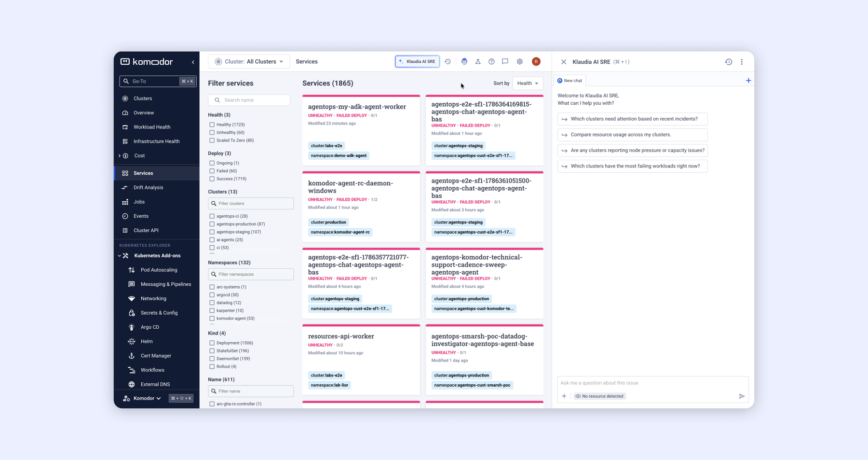The height and width of the screenshot is (460, 868).
Task: Ask which clusters need attention suggestion
Action: point(632,119)
